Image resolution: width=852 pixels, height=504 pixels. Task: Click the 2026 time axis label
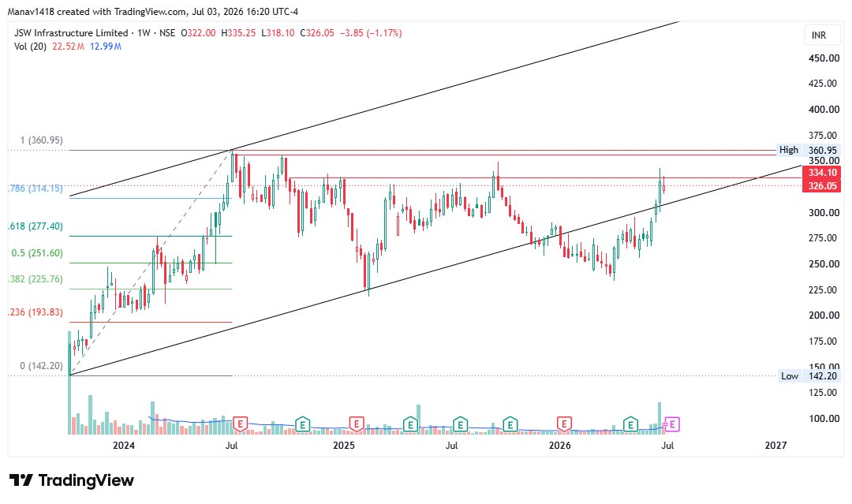pyautogui.click(x=559, y=446)
